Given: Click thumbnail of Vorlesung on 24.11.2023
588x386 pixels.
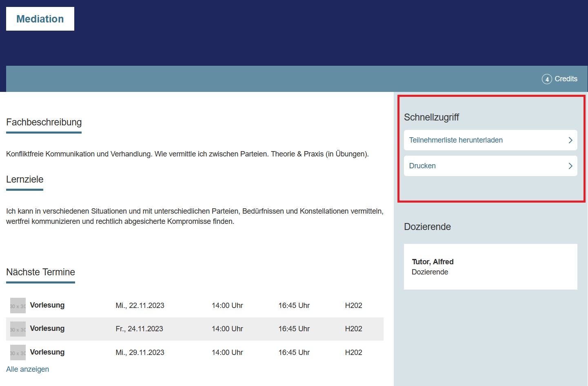Looking at the screenshot, I should (18, 329).
